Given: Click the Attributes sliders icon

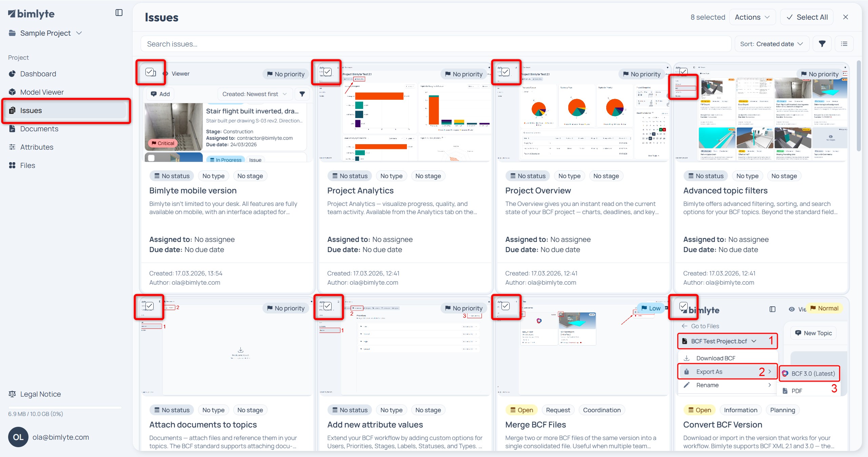Looking at the screenshot, I should [12, 147].
